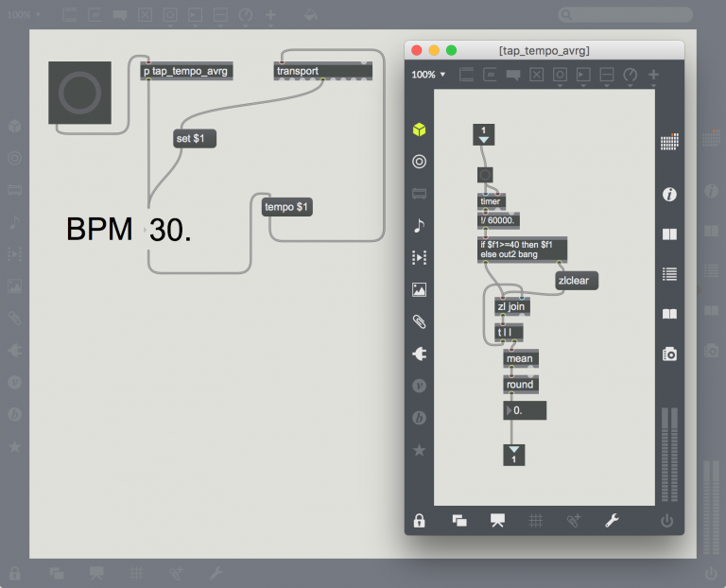Select the !/ 60000. object
The width and height of the screenshot is (726, 588).
(x=498, y=220)
